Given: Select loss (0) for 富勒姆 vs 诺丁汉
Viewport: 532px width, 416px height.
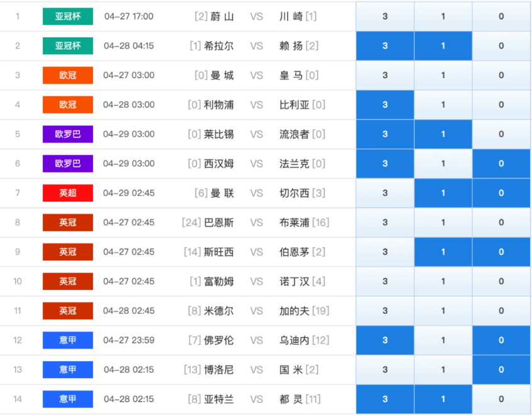Looking at the screenshot, I should click(x=501, y=281).
